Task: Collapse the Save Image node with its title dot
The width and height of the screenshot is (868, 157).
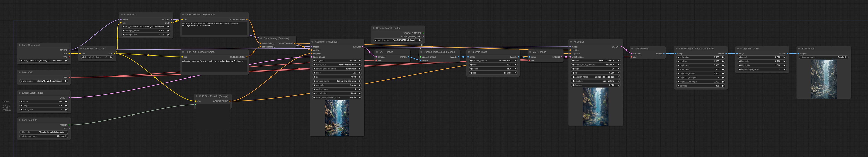Action: 799,48
